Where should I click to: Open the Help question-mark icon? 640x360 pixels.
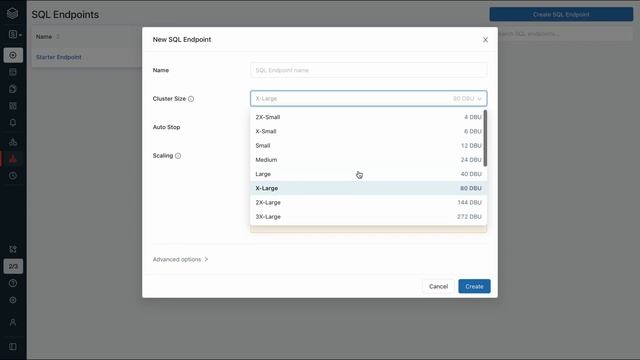point(13,283)
